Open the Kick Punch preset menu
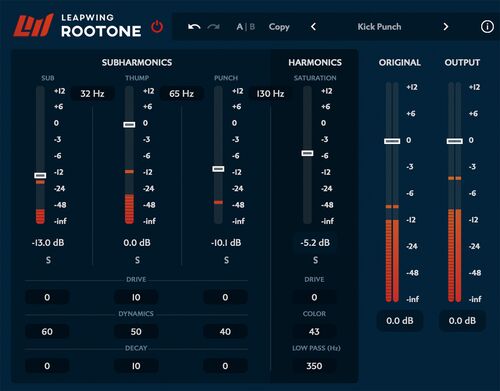 (x=379, y=27)
